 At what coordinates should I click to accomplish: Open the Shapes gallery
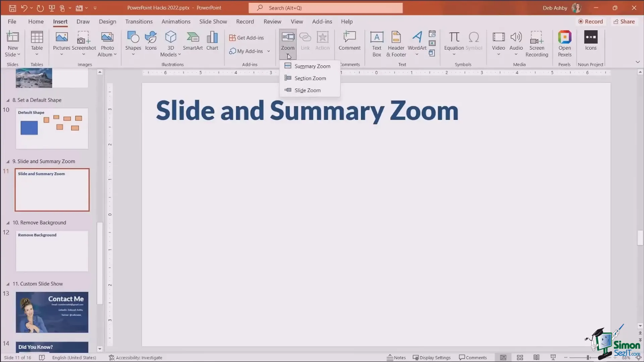(133, 44)
